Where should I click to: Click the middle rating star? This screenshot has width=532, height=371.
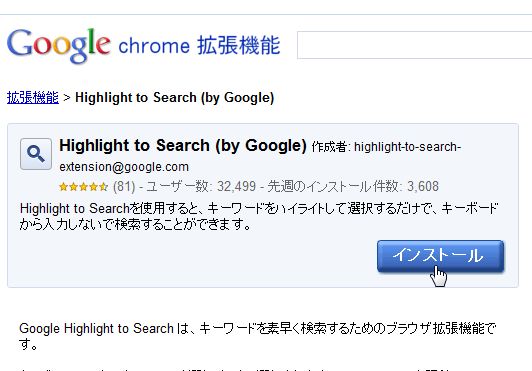tap(83, 186)
